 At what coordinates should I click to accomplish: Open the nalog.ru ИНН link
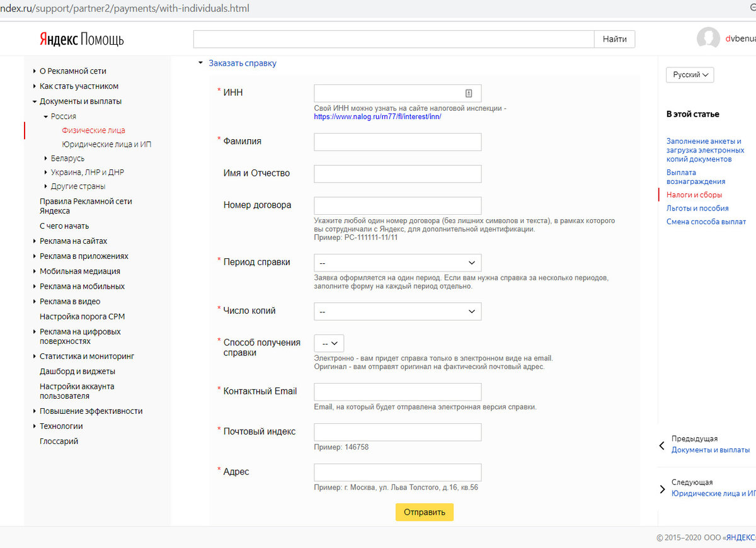(377, 117)
